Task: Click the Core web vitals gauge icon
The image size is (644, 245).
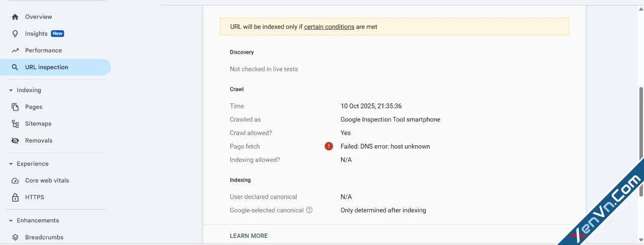Action: pyautogui.click(x=15, y=180)
